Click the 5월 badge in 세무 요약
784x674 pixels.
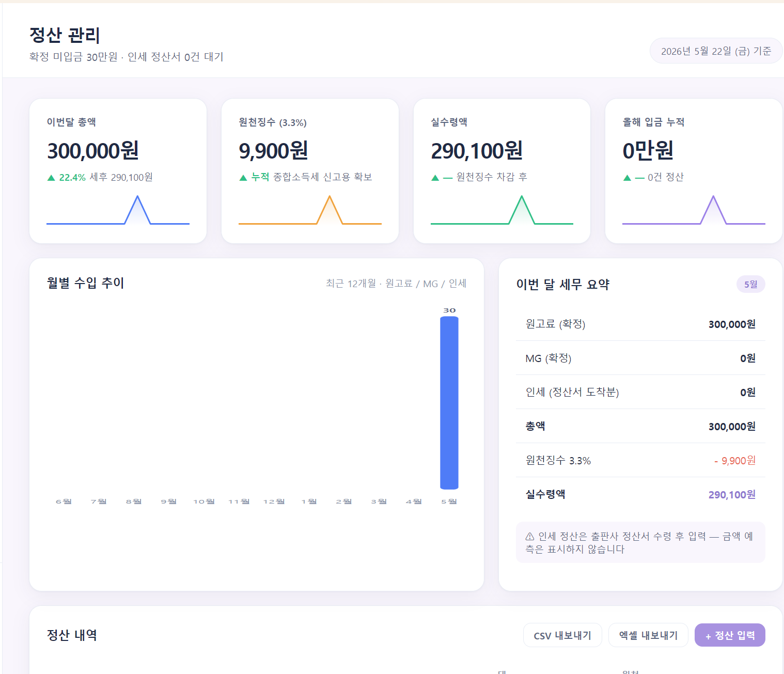[x=750, y=284]
